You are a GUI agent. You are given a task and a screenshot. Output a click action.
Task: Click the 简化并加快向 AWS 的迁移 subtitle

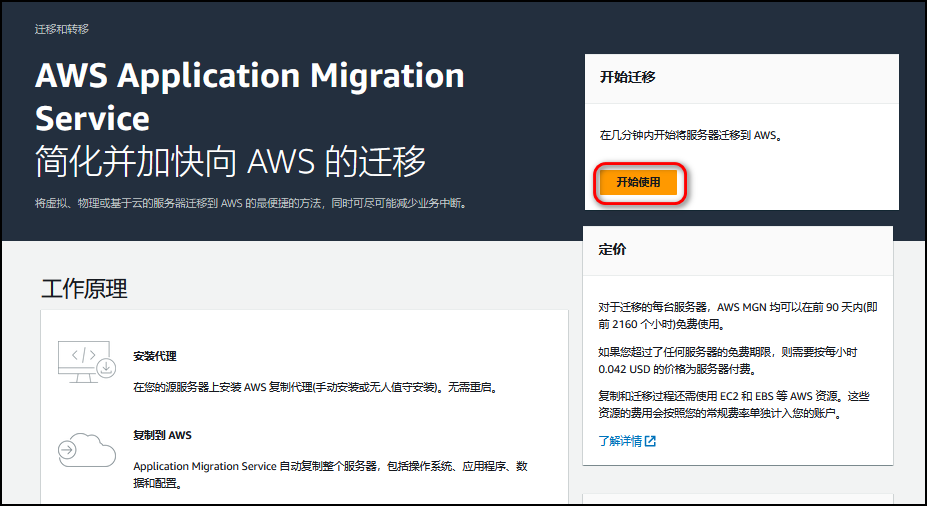[231, 161]
